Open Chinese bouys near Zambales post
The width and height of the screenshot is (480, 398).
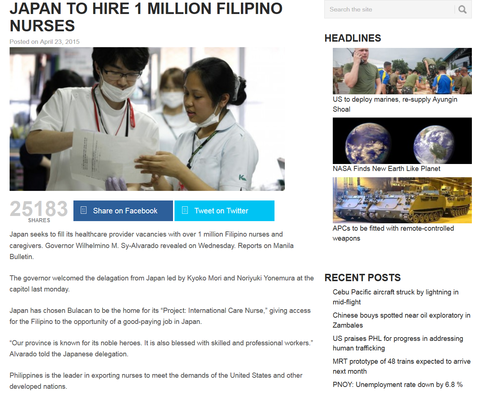(x=401, y=320)
